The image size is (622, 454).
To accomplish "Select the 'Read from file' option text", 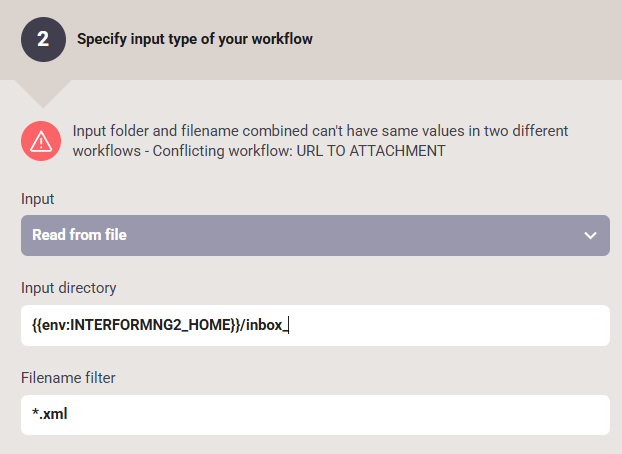I will (x=79, y=235).
